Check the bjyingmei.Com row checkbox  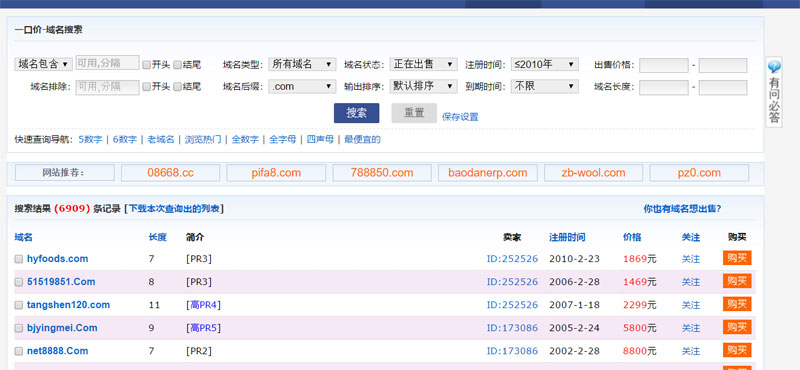(x=18, y=328)
